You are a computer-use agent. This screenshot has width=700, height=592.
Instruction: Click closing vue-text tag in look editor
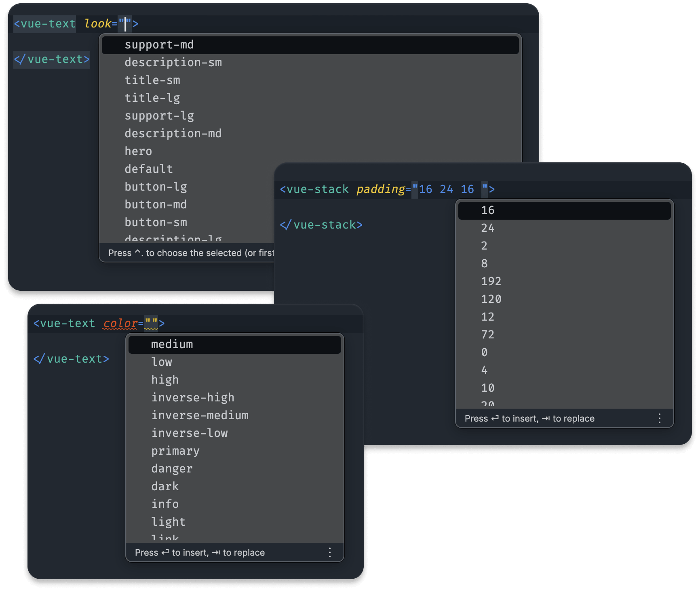tap(52, 59)
